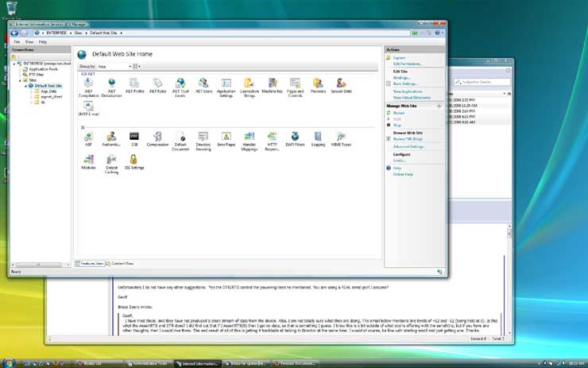Open the Application Settings feature
This screenshot has height=368, width=588.
coord(226,87)
